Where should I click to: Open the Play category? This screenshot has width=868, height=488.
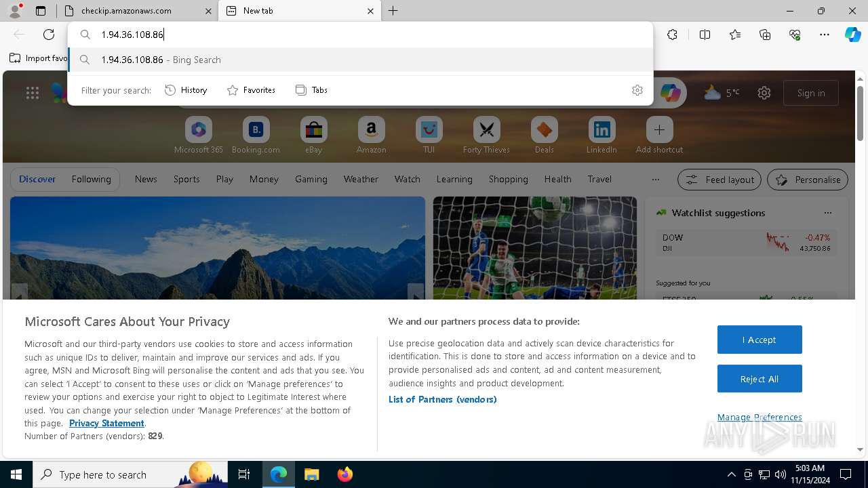224,179
